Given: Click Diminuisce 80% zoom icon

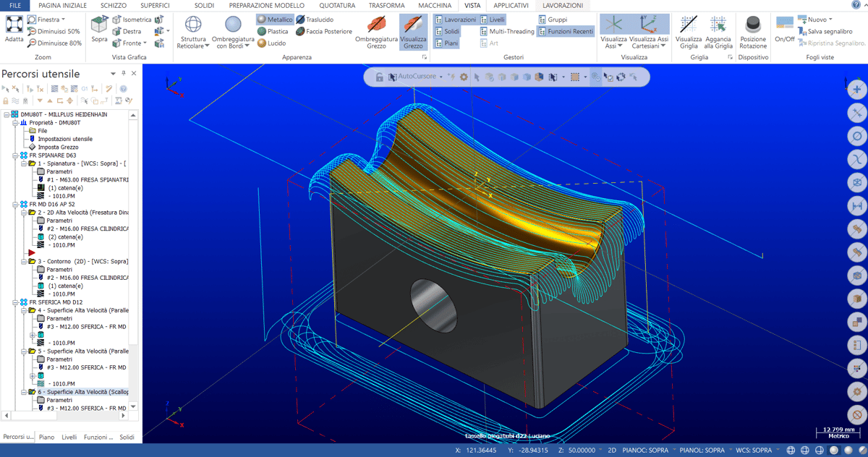Looking at the screenshot, I should [33, 43].
